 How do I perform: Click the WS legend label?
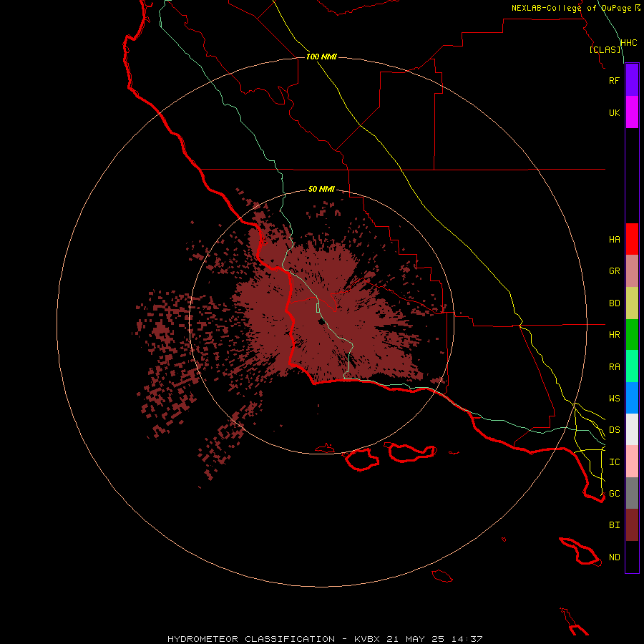[x=614, y=399]
